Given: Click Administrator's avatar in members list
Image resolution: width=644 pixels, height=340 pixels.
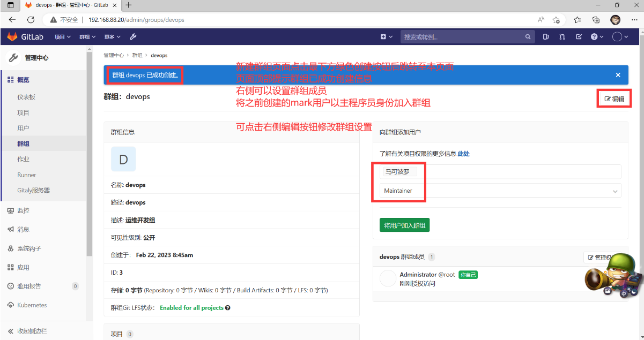Looking at the screenshot, I should pyautogui.click(x=388, y=278).
